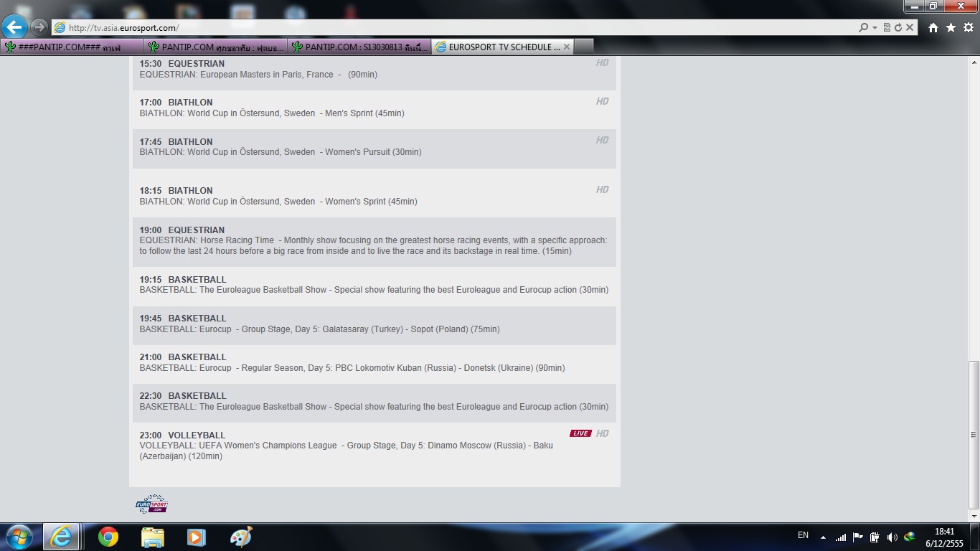Screen dimensions: 980x551
Task: Select the 18:15 BIATHLON heading
Action: [176, 191]
